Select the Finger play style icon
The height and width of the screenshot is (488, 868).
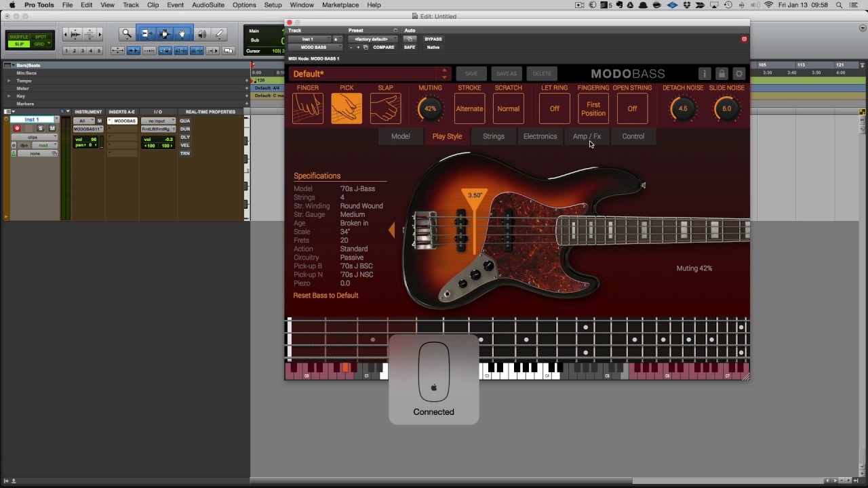pos(307,108)
